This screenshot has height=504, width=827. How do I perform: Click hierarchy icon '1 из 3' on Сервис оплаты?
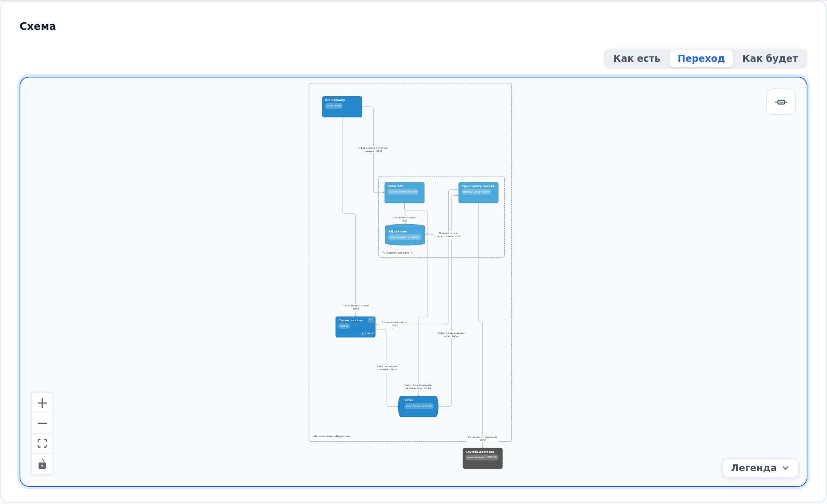(367, 333)
